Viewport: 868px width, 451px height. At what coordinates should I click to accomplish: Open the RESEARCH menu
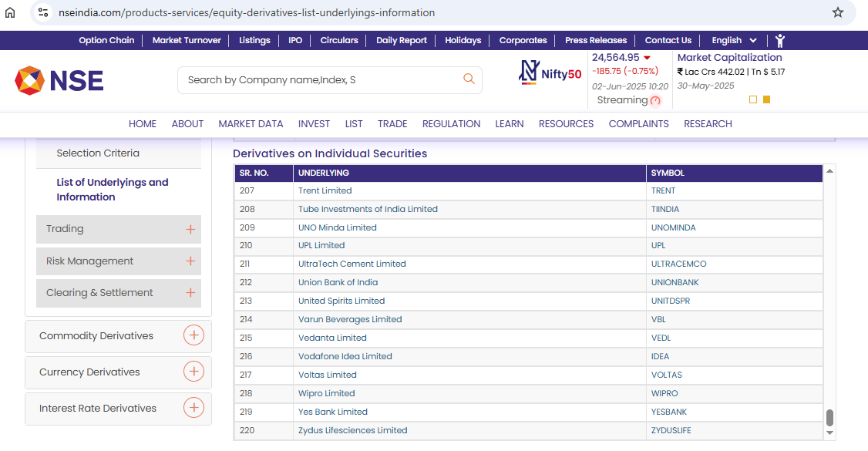[708, 124]
